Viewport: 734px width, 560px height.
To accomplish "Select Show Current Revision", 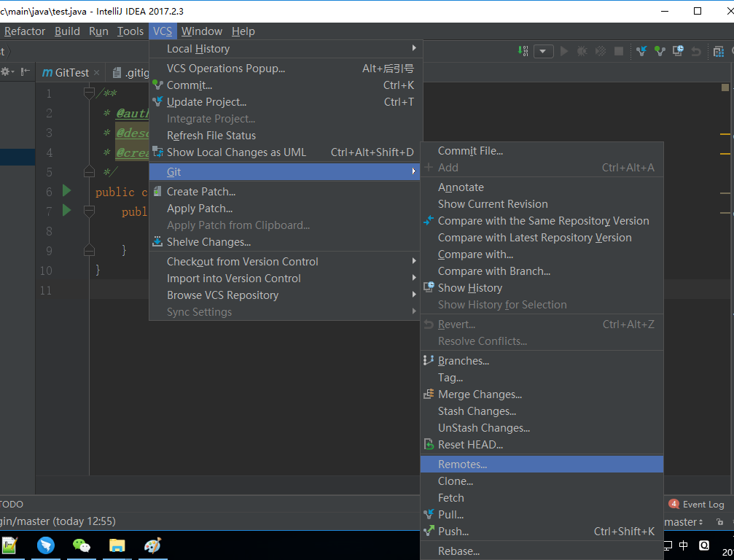I will 542,204.
